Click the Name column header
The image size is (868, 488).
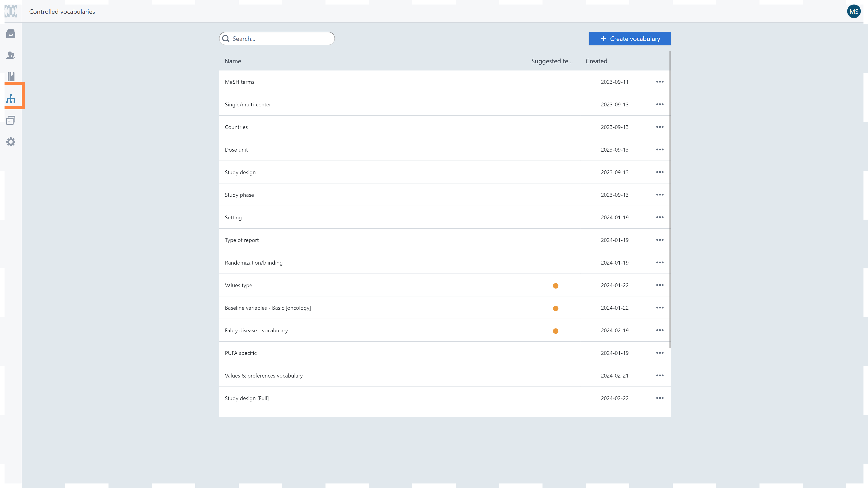tap(233, 61)
